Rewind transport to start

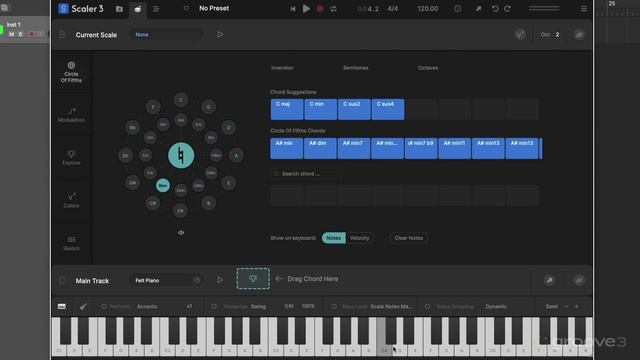293,9
